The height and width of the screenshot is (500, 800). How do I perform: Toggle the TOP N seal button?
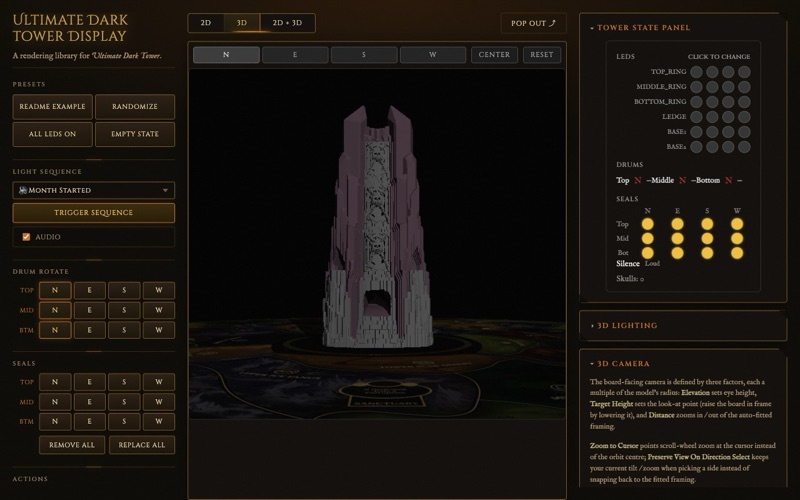[55, 382]
